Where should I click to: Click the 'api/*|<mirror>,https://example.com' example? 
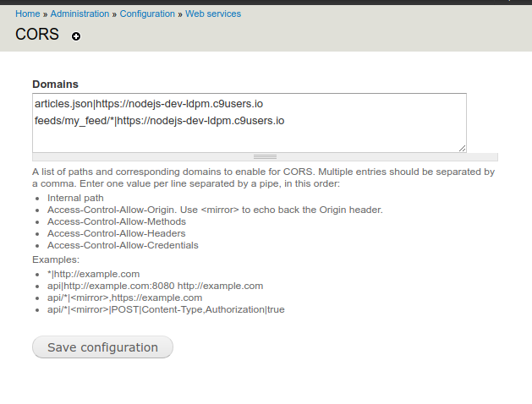pos(124,298)
